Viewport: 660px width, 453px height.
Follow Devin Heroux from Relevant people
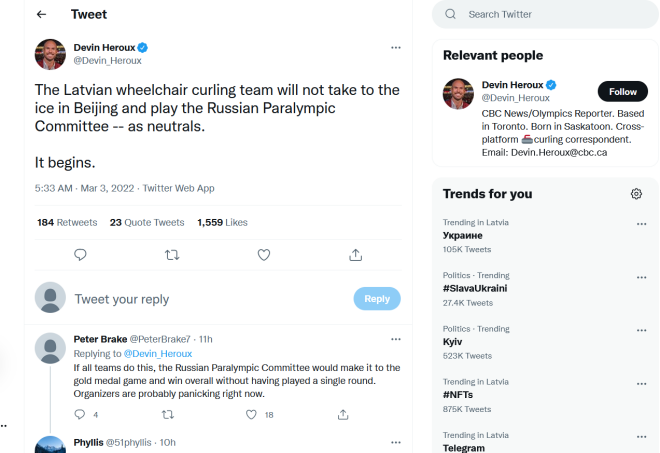(x=622, y=92)
